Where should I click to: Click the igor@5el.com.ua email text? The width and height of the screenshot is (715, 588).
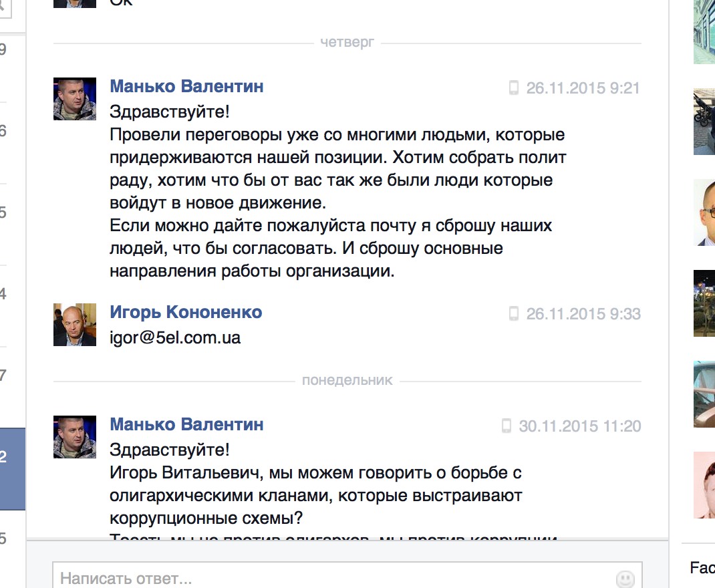pyautogui.click(x=175, y=337)
